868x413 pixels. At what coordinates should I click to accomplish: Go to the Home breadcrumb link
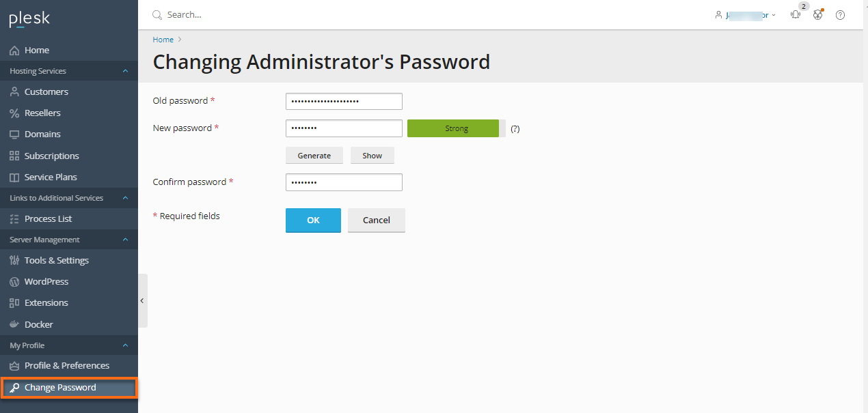point(163,39)
